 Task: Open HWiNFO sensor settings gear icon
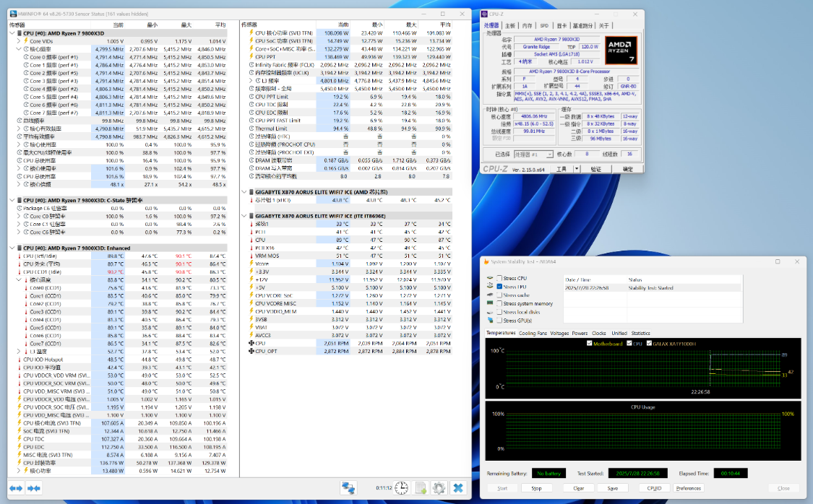(x=438, y=488)
